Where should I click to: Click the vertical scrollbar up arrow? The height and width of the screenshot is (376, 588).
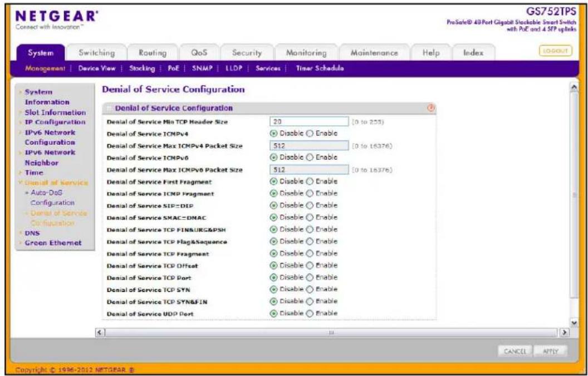pyautogui.click(x=574, y=87)
